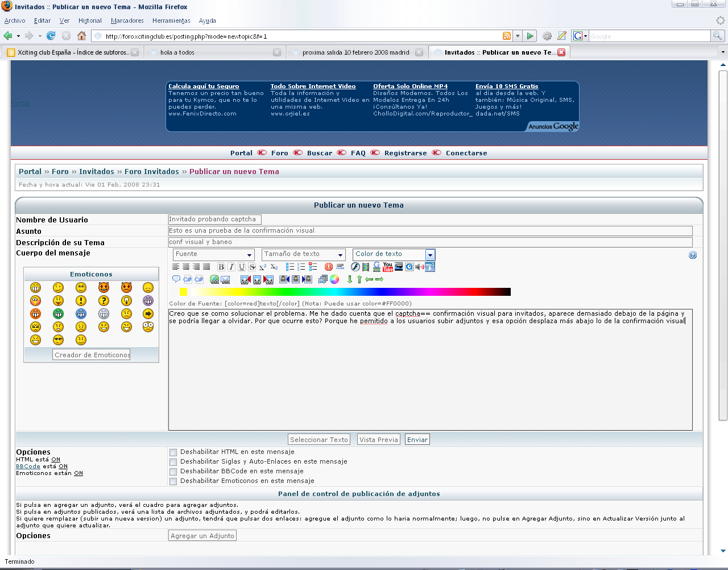This screenshot has width=728, height=570.
Task: Toggle bold formatting in editor toolbar
Action: [x=221, y=267]
